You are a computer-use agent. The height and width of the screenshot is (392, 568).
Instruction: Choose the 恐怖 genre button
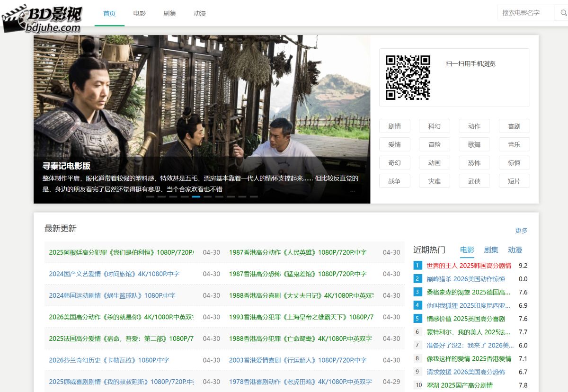(474, 163)
